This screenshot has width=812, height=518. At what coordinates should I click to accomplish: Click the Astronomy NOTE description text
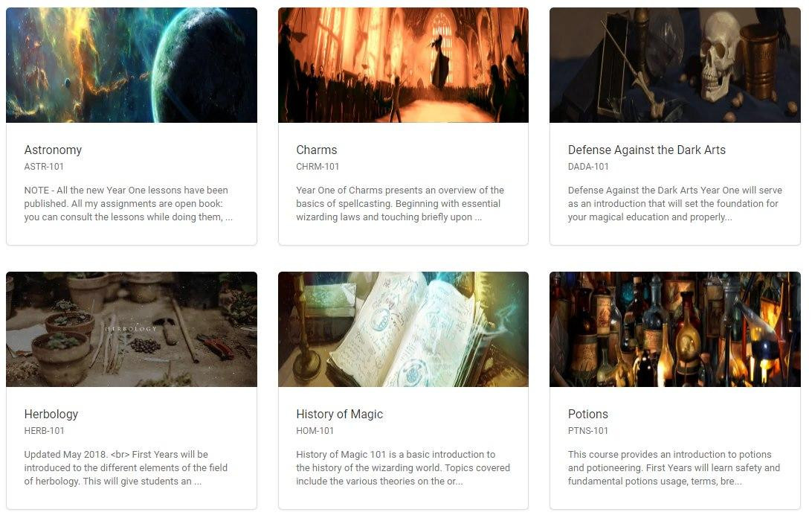(x=129, y=204)
